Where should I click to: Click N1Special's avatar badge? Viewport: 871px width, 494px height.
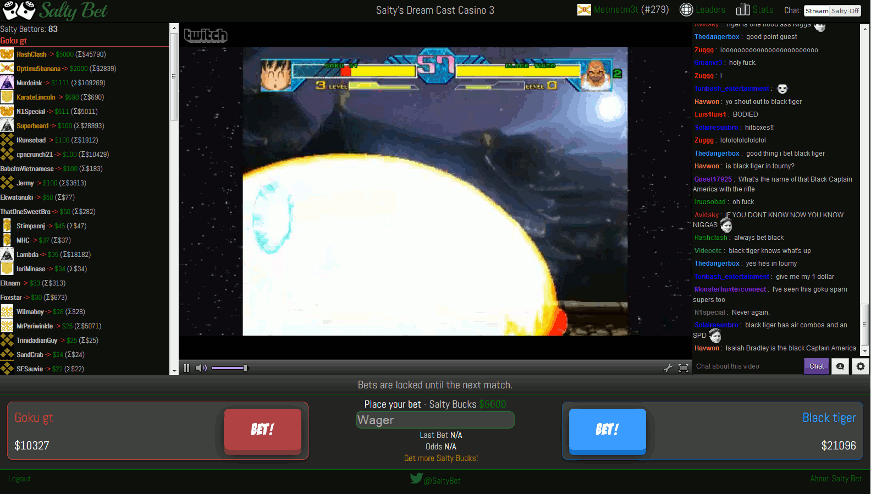(7, 111)
